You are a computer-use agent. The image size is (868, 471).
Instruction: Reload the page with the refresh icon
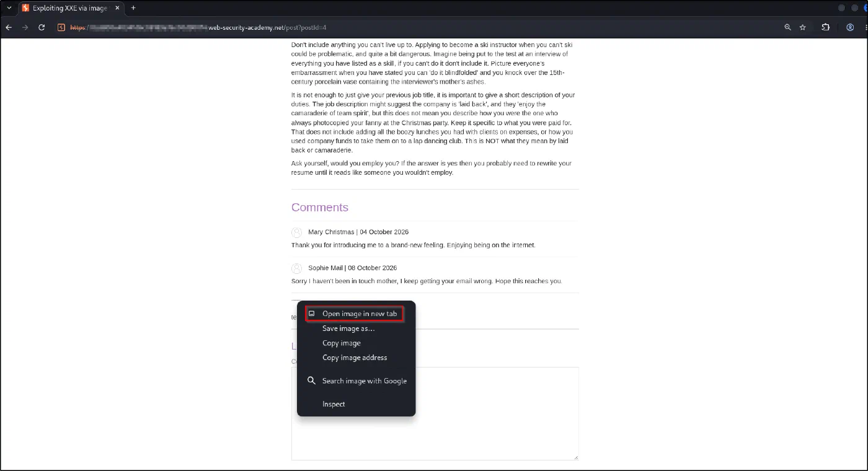(x=42, y=27)
